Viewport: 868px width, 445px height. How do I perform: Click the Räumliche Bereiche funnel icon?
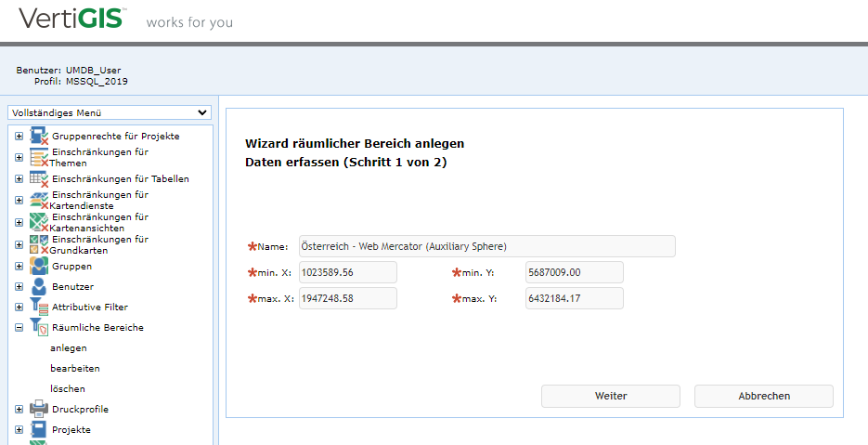coord(39,328)
